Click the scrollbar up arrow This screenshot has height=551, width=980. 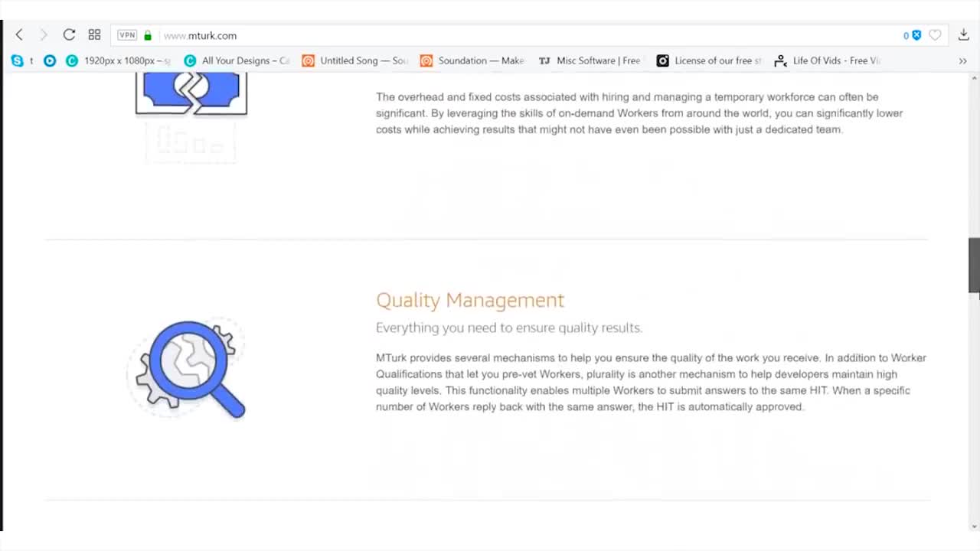(x=974, y=78)
